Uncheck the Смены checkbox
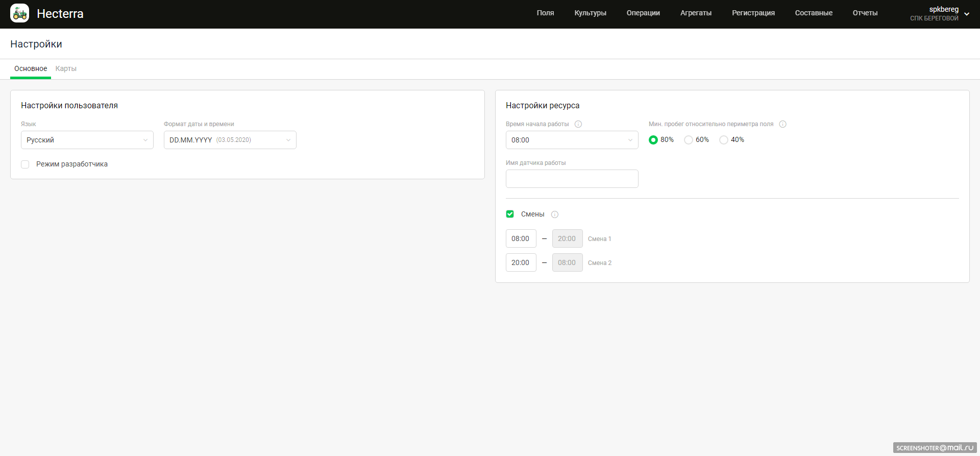Viewport: 980px width, 456px height. point(510,214)
